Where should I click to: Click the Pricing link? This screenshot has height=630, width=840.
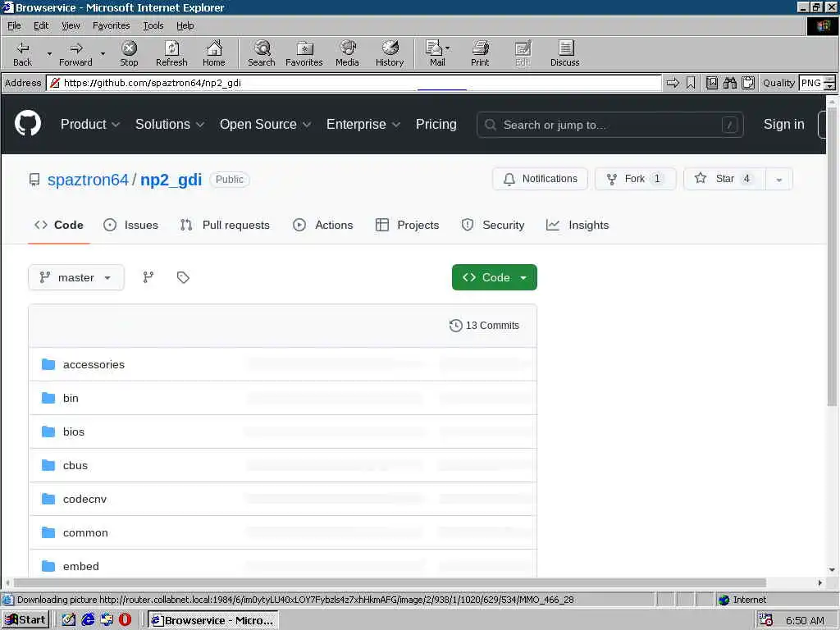tap(436, 125)
